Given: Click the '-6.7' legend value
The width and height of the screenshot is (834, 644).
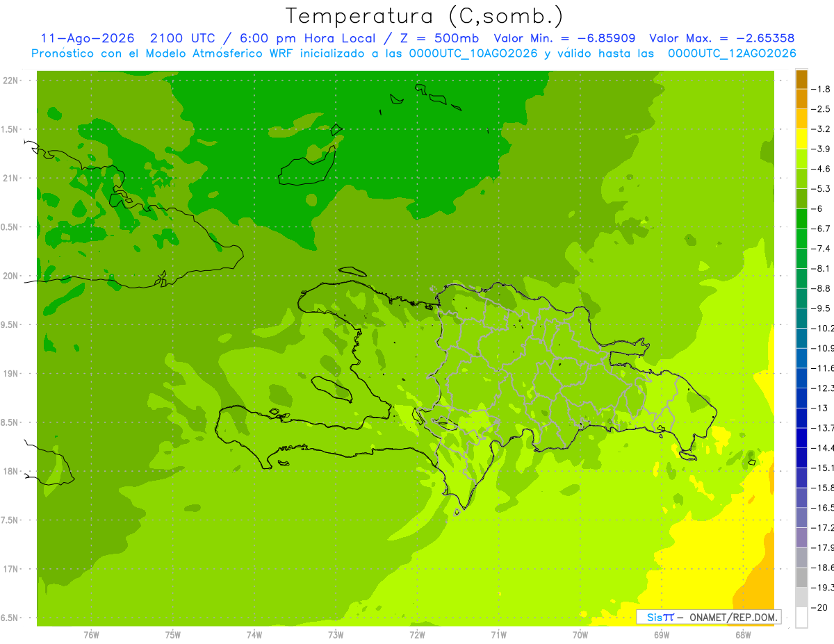Looking at the screenshot, I should click(x=821, y=229).
